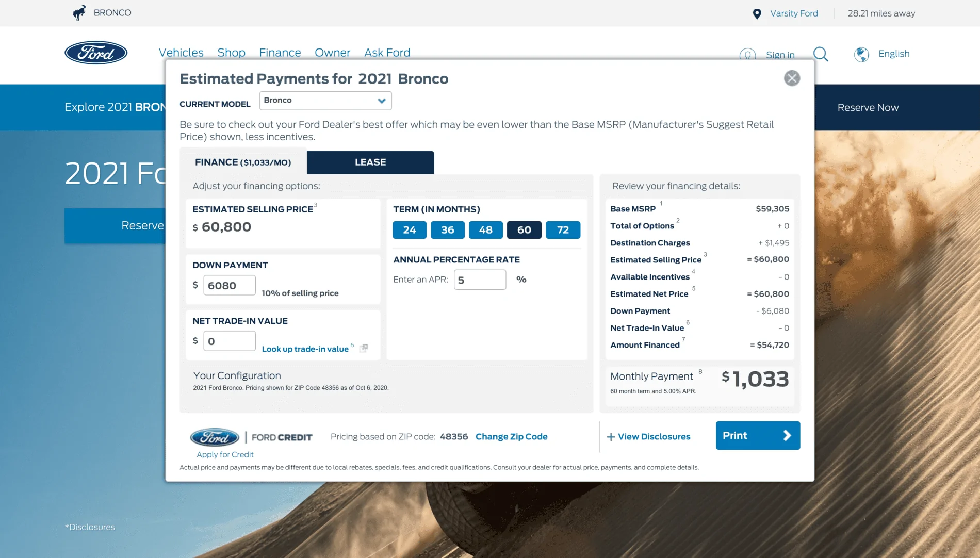Viewport: 980px width, 558px height.
Task: Click the View Disclosures link
Action: coord(654,437)
